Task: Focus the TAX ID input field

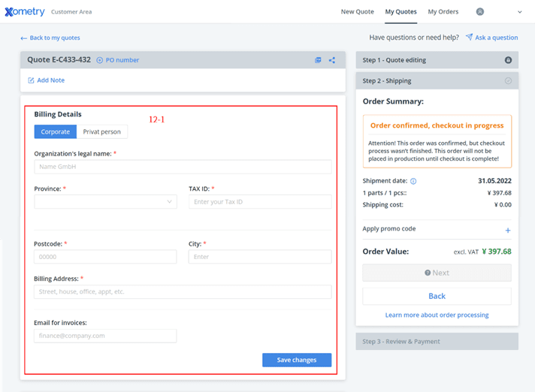Action: tap(259, 201)
